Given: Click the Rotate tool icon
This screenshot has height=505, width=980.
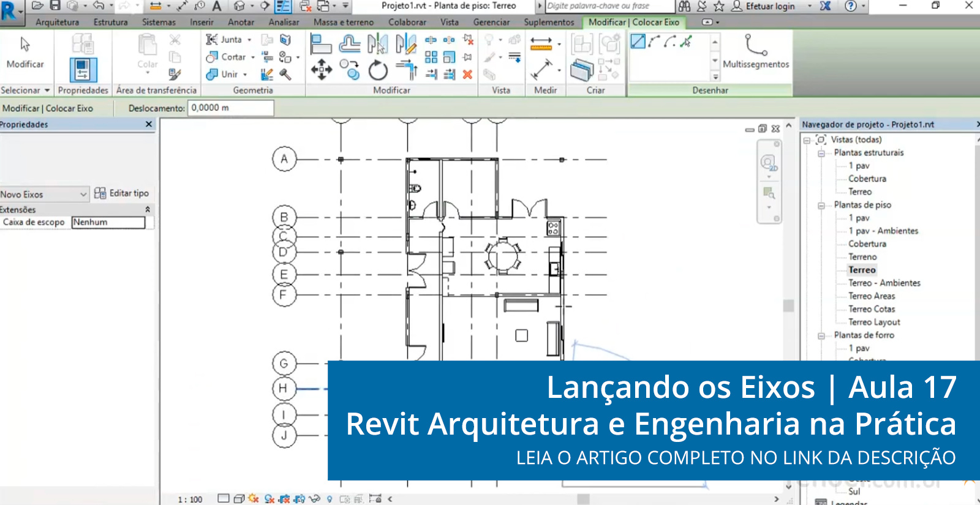Looking at the screenshot, I should pos(378,70).
